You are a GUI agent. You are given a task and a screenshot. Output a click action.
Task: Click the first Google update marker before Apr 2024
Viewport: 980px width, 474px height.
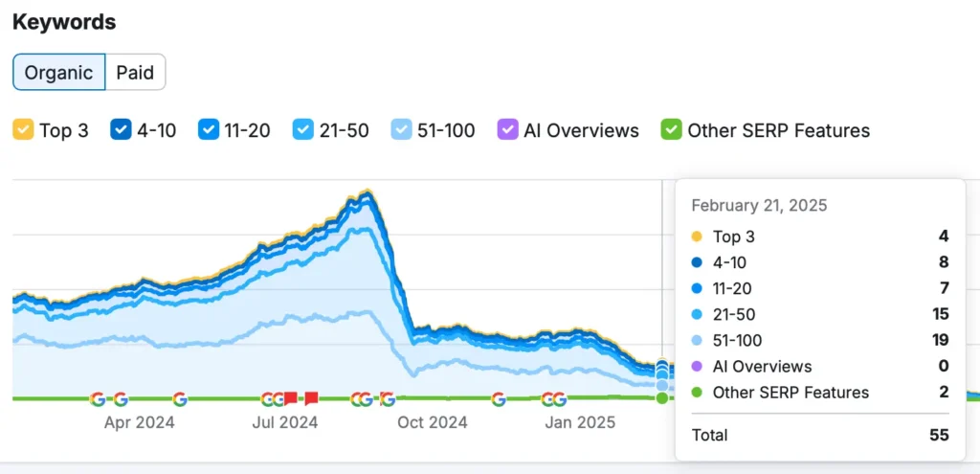coord(98,399)
